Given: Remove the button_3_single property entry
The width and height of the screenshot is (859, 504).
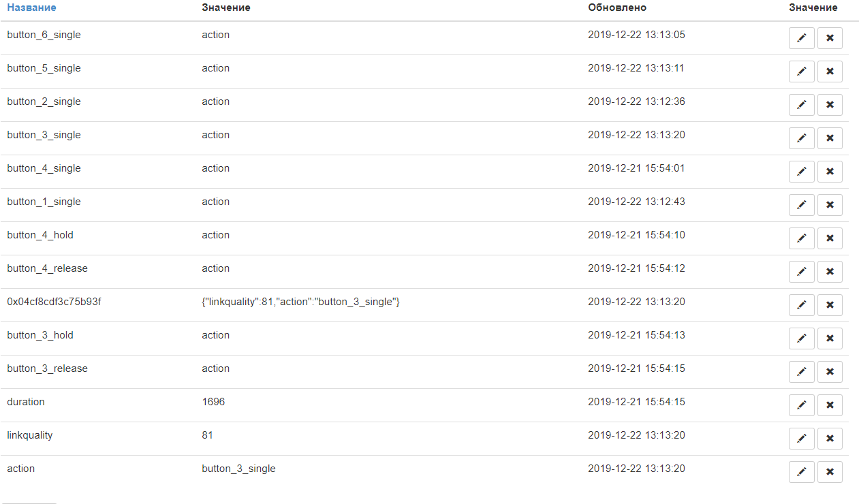Looking at the screenshot, I should 830,138.
